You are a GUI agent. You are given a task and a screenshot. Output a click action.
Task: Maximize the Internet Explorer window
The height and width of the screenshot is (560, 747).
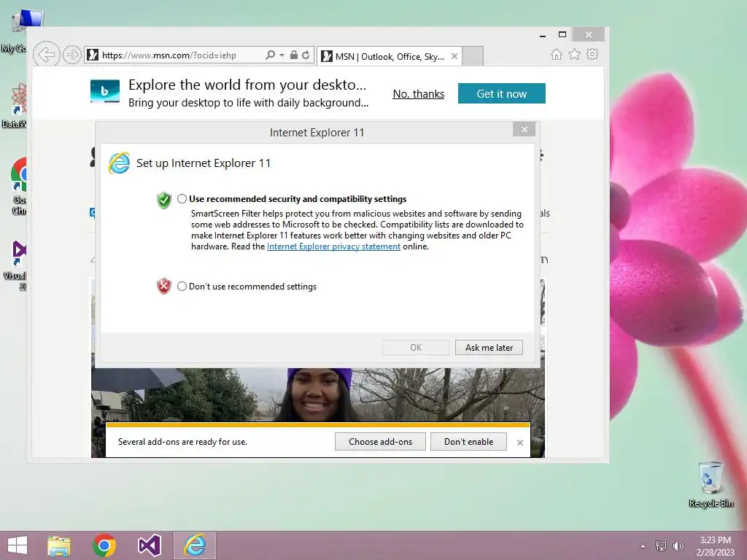(562, 34)
